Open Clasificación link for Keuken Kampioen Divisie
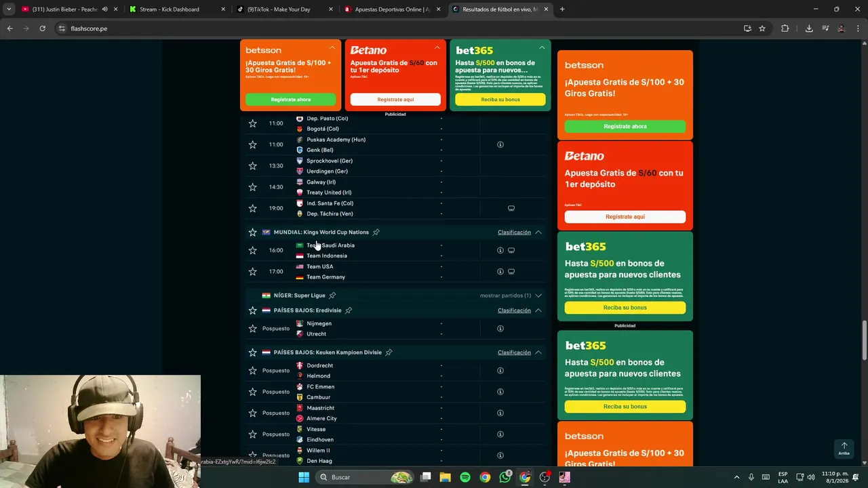This screenshot has height=488, width=868. click(x=514, y=352)
